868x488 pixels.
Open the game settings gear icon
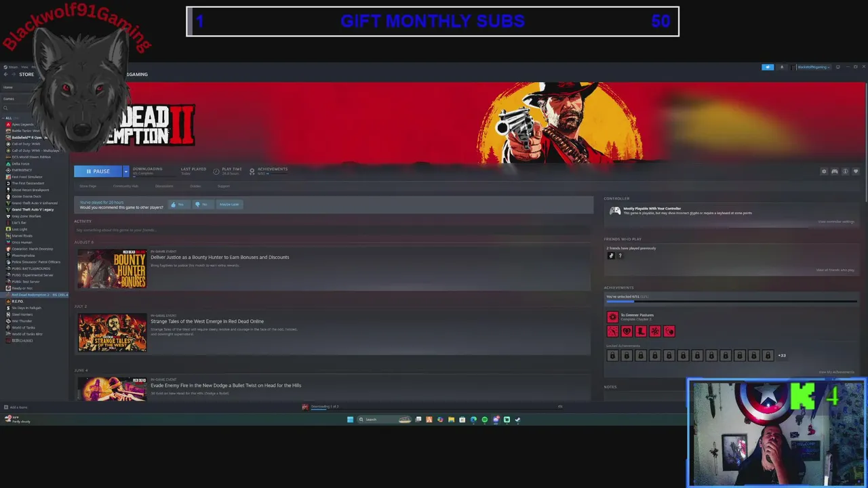(x=824, y=171)
